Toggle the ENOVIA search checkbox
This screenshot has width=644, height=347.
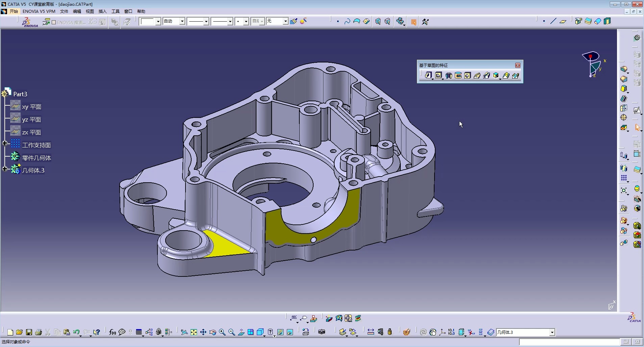(54, 22)
